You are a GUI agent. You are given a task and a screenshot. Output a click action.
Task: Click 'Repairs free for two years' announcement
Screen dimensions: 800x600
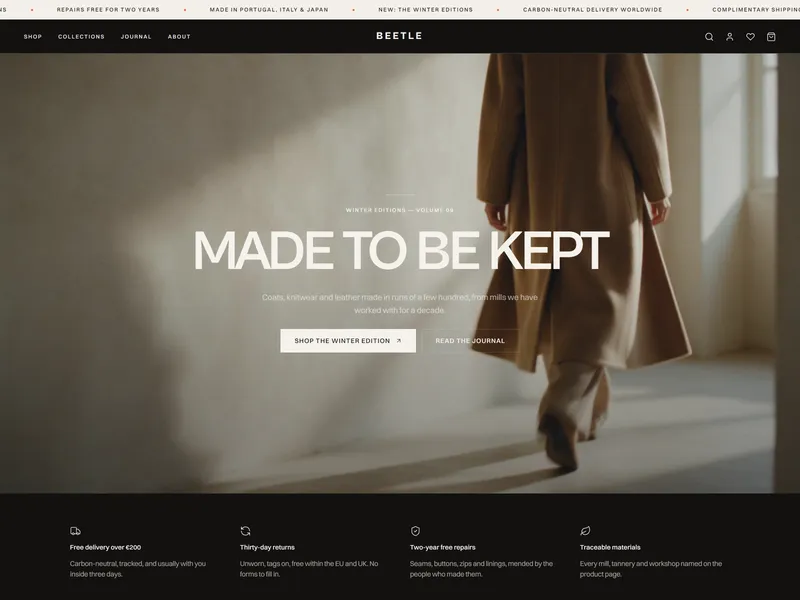108,10
